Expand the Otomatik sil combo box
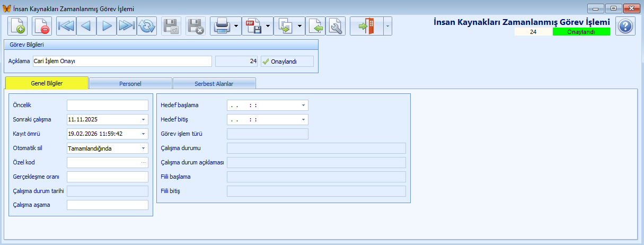This screenshot has height=245, width=644. tap(143, 148)
